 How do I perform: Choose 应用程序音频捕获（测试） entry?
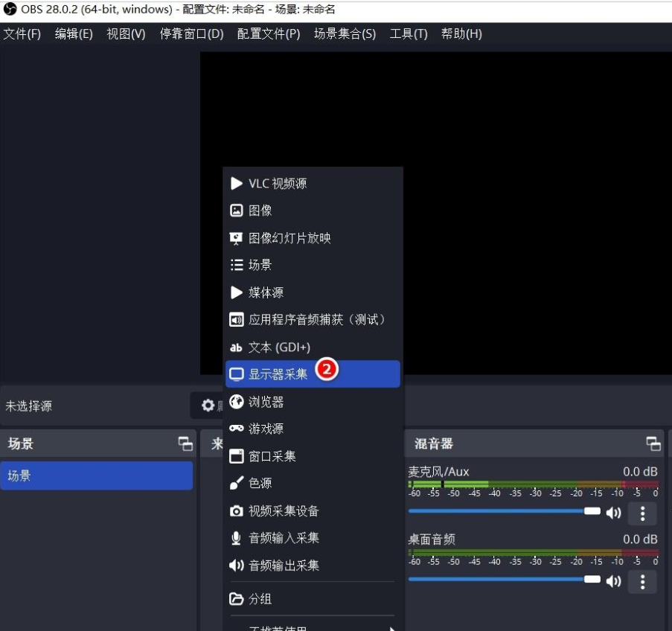coord(313,320)
